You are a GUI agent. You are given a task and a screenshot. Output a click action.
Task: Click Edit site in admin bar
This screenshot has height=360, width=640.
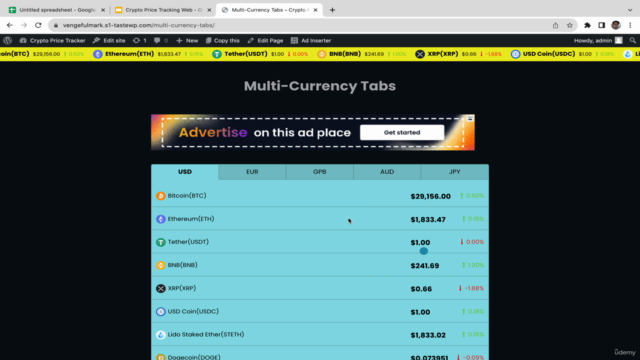tap(109, 40)
